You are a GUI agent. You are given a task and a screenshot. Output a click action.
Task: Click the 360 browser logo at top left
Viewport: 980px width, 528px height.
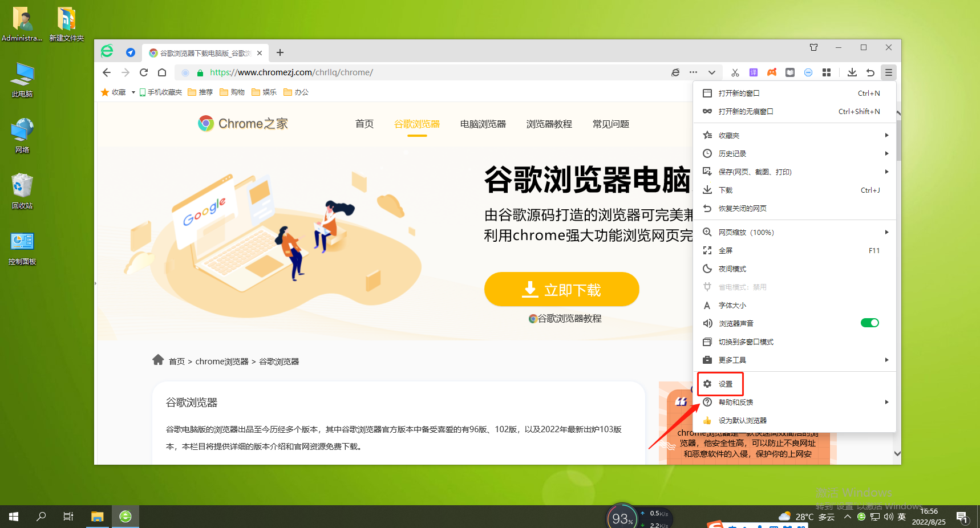point(107,51)
